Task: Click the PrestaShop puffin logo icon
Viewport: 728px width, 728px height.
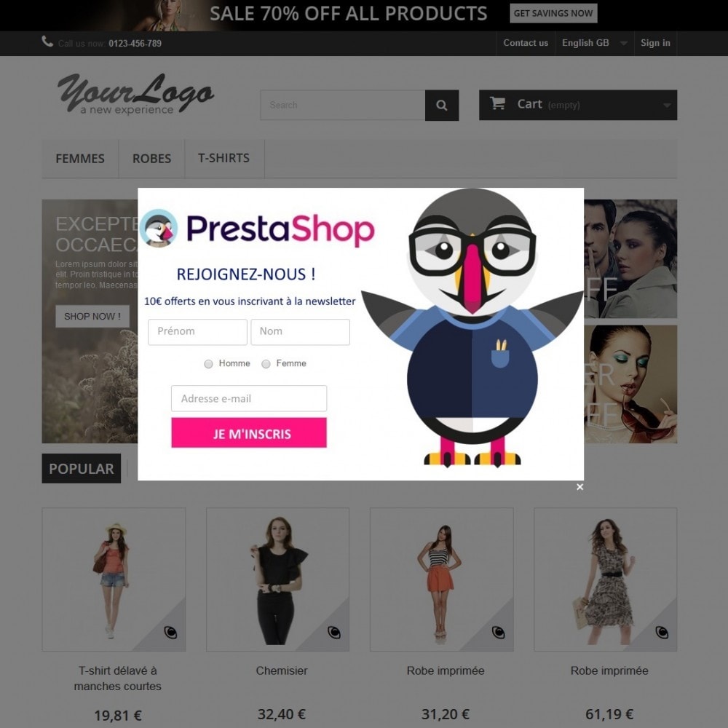Action: tap(159, 228)
